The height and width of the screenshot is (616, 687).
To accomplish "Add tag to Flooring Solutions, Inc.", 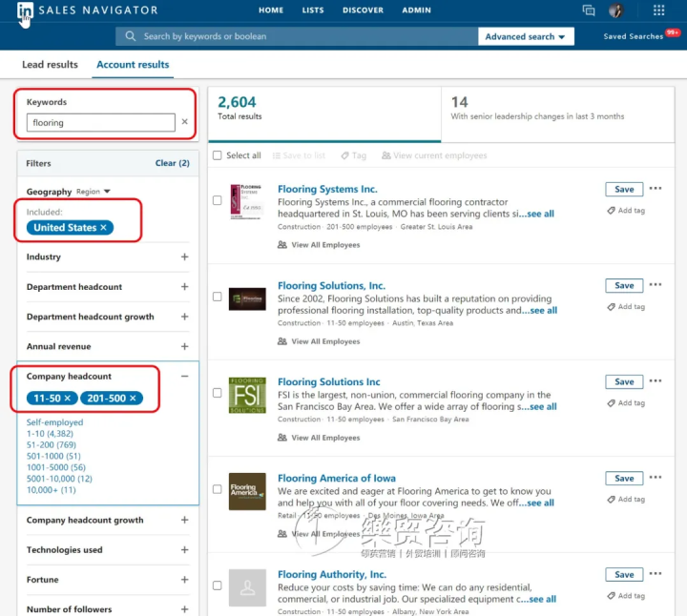I will [626, 307].
